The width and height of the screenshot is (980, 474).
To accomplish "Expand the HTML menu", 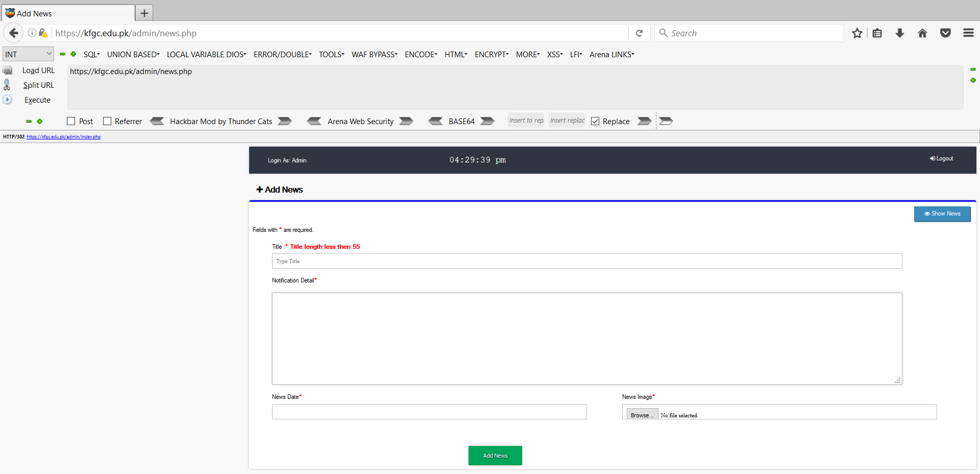I will pyautogui.click(x=456, y=54).
